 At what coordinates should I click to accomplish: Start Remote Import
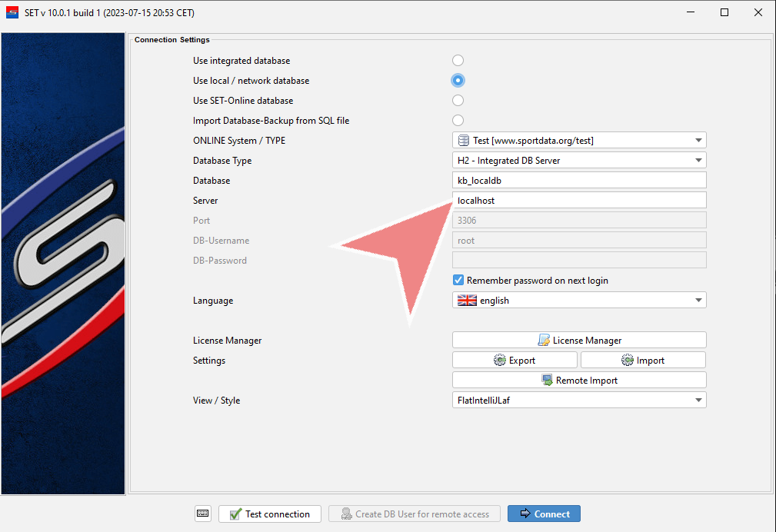click(x=578, y=380)
